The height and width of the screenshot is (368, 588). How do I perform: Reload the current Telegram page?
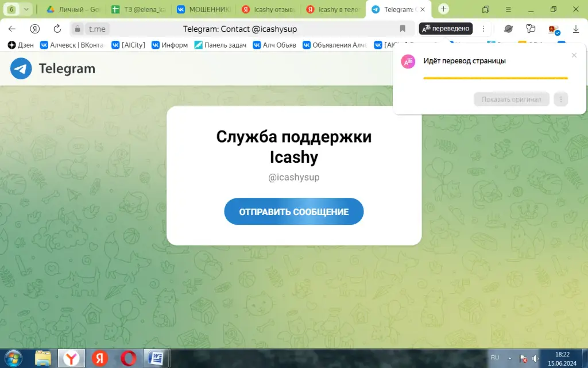57,29
